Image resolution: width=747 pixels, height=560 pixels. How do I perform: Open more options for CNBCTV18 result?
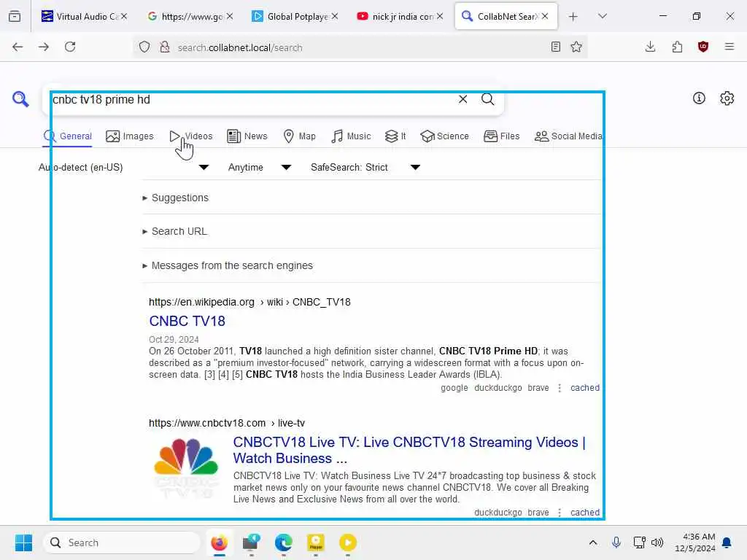point(560,513)
